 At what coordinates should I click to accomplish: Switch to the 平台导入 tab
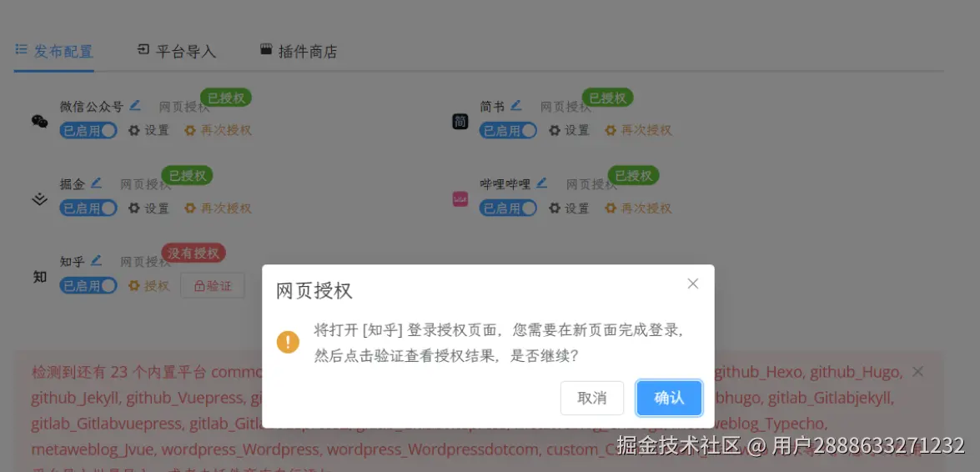pyautogui.click(x=177, y=51)
